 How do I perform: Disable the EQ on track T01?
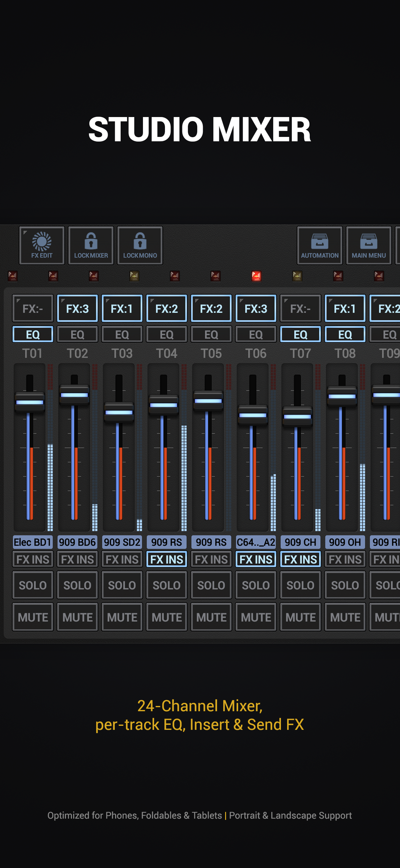pyautogui.click(x=33, y=334)
